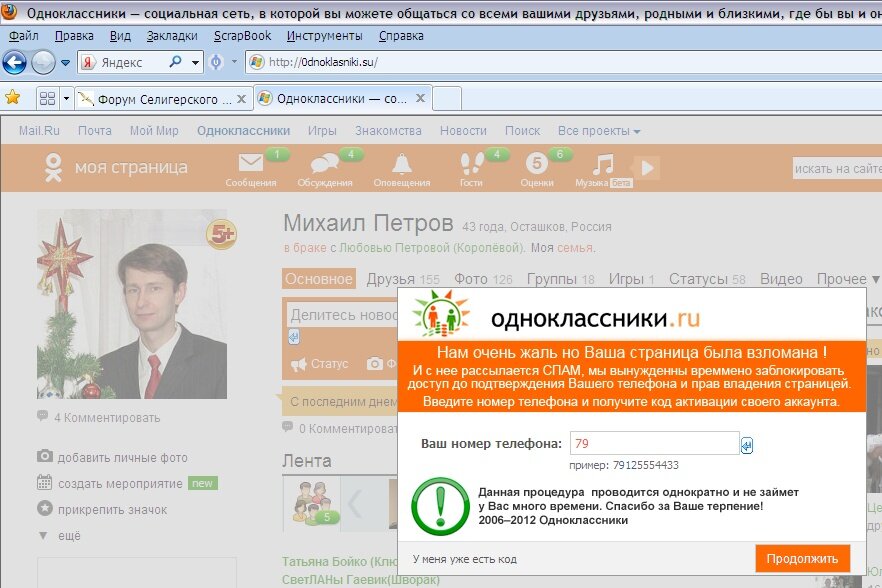
Task: Click the play button next to Музыка
Action: [647, 168]
